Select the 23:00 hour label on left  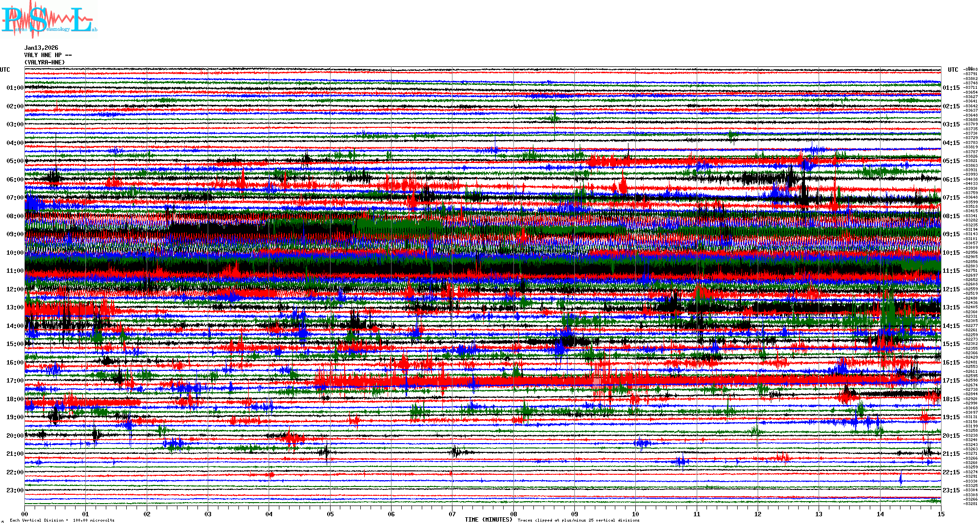(x=15, y=490)
